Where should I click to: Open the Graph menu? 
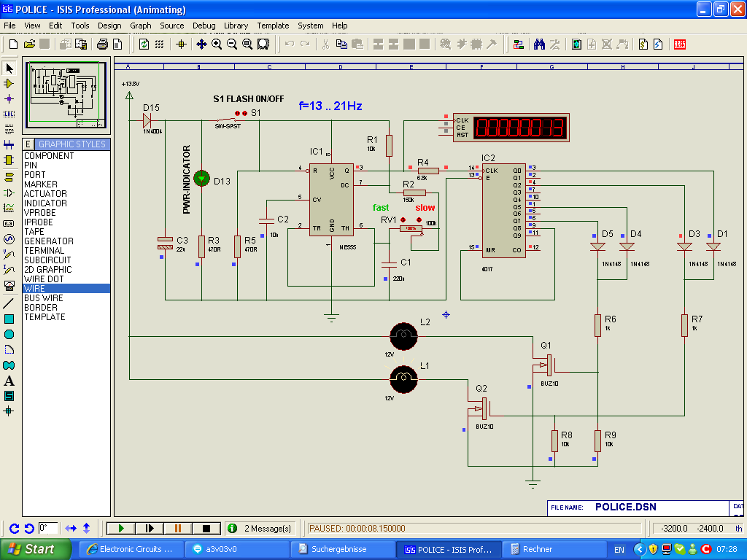141,26
